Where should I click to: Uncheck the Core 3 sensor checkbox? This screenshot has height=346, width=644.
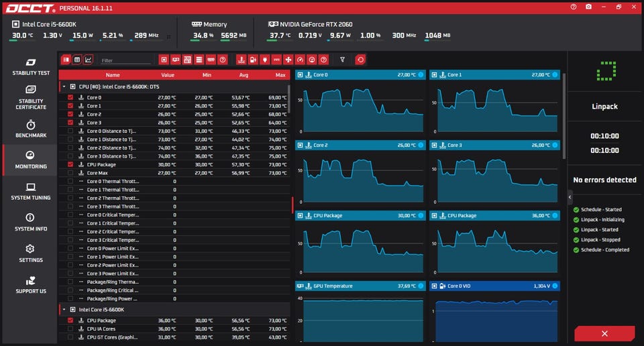tap(70, 123)
